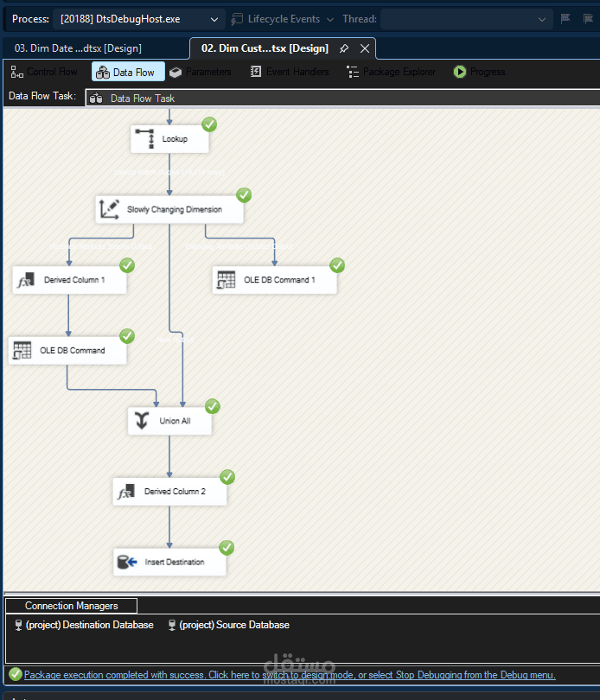Click the green checkmark on Derived Column 2
600x700 pixels.
click(x=227, y=477)
